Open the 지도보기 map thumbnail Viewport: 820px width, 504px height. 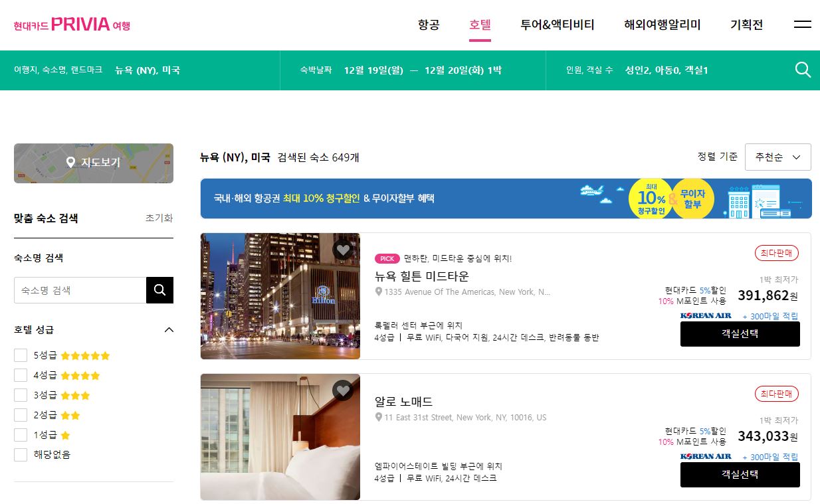[x=94, y=163]
